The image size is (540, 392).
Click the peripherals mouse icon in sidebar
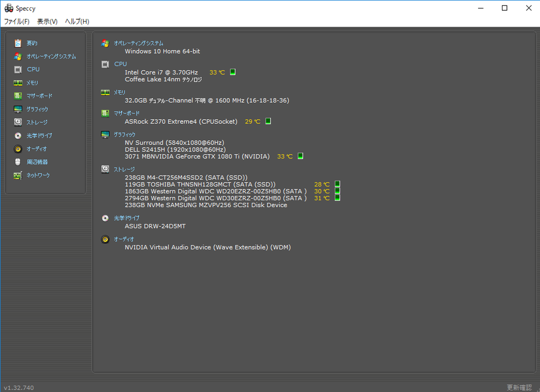18,162
